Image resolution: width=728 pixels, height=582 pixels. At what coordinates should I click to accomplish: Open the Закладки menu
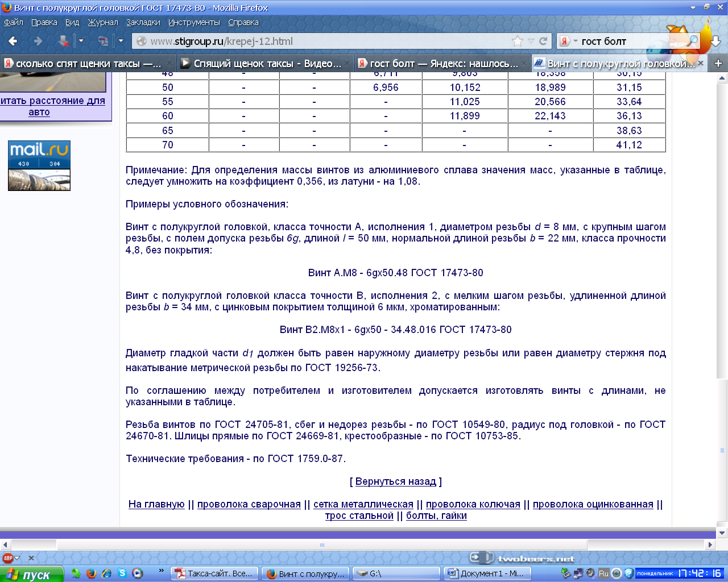pos(143,22)
